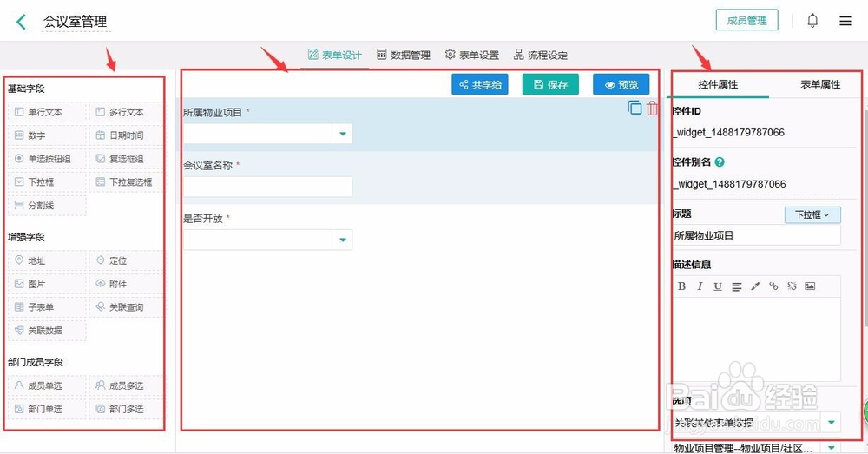This screenshot has height=454, width=868.
Task: Select the 表单属性 tab
Action: 820,84
